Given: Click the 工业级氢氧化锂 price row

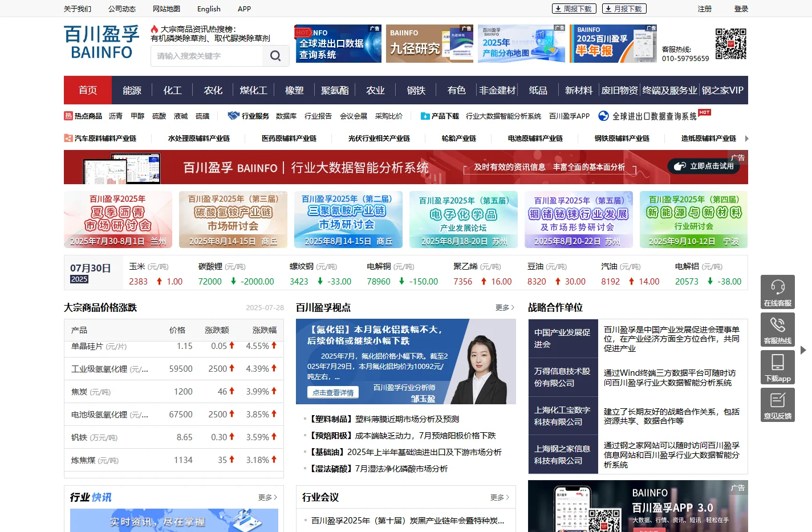Looking at the screenshot, I should (174, 369).
